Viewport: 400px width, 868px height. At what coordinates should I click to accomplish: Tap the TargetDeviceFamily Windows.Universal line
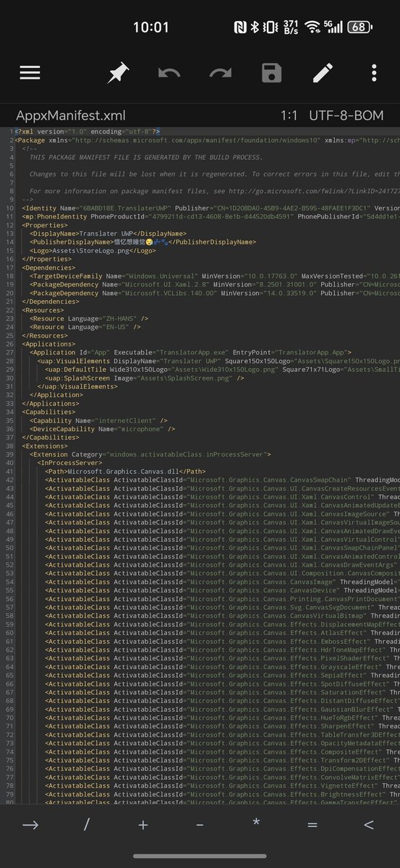[214, 276]
